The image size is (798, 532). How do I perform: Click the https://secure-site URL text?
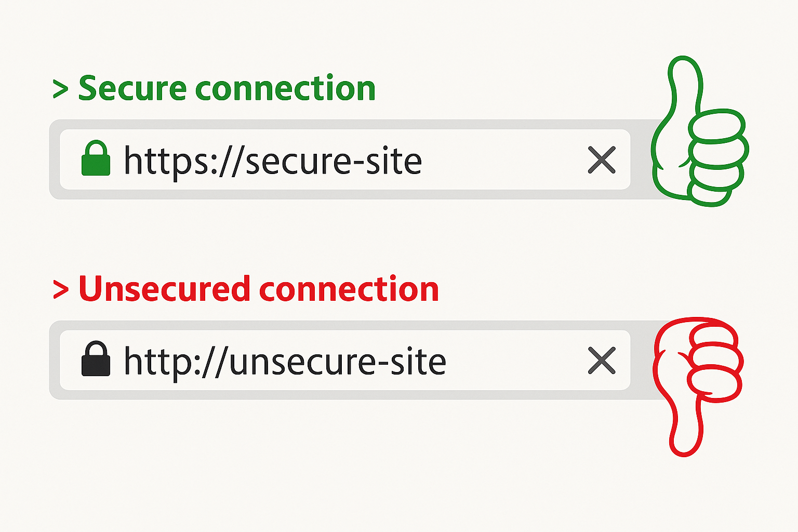(x=273, y=161)
